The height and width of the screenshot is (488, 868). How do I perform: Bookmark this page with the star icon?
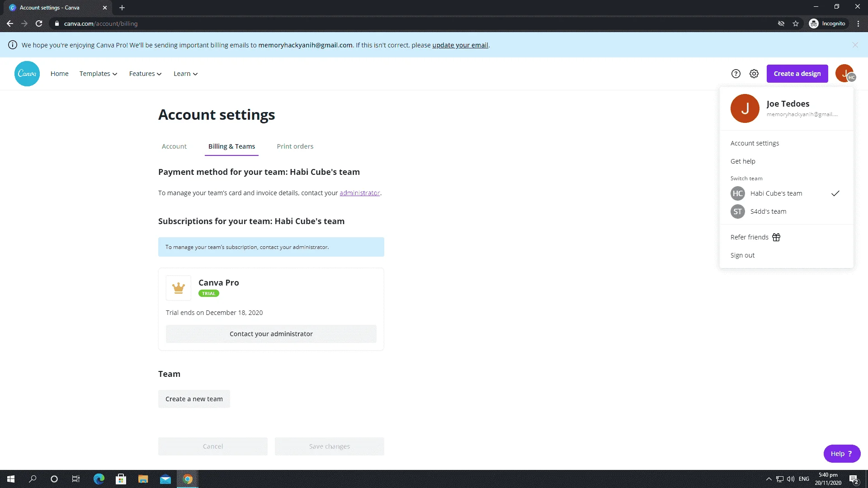796,23
